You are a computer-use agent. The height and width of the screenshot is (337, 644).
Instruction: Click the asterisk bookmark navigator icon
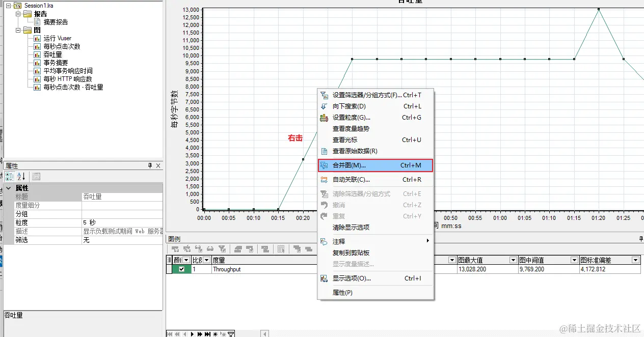[x=215, y=334]
